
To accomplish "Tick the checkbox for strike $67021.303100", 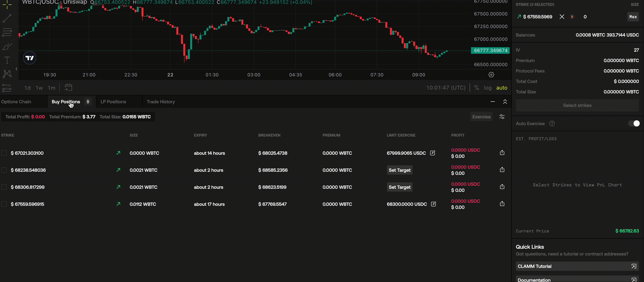I will [4, 153].
